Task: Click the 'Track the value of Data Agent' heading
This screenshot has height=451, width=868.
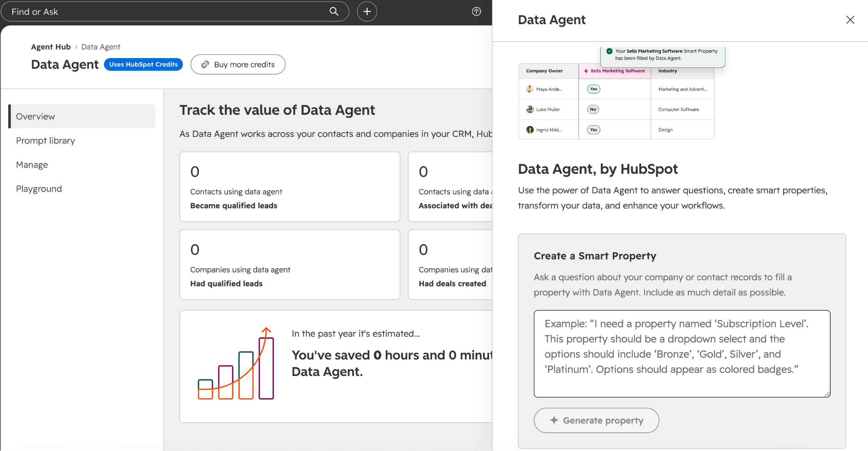Action: coord(277,110)
